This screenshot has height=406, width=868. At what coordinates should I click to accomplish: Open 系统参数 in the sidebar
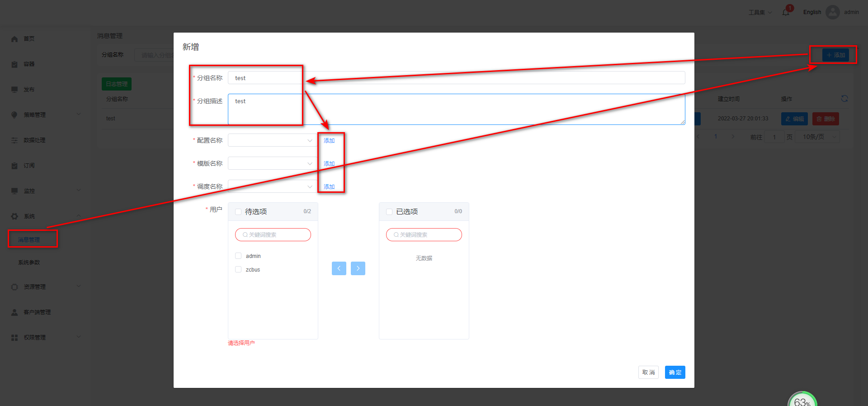point(29,263)
